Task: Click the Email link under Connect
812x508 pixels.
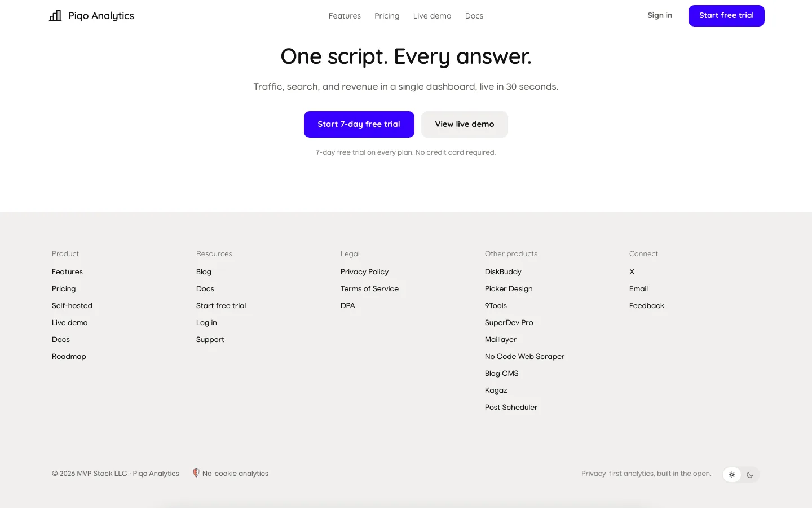Action: 638,288
